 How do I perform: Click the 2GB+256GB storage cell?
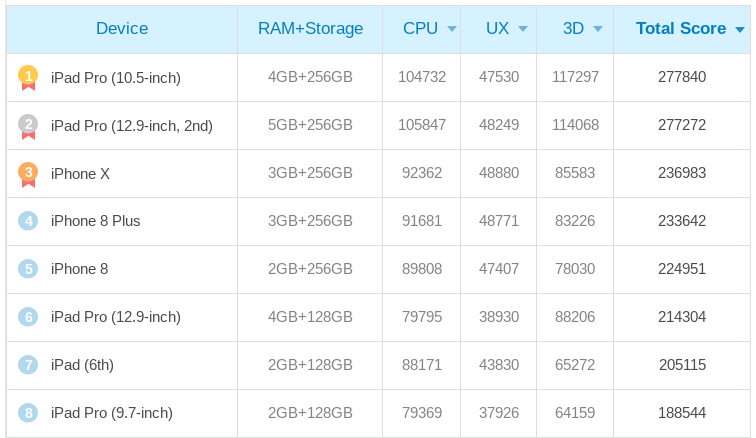tap(310, 269)
